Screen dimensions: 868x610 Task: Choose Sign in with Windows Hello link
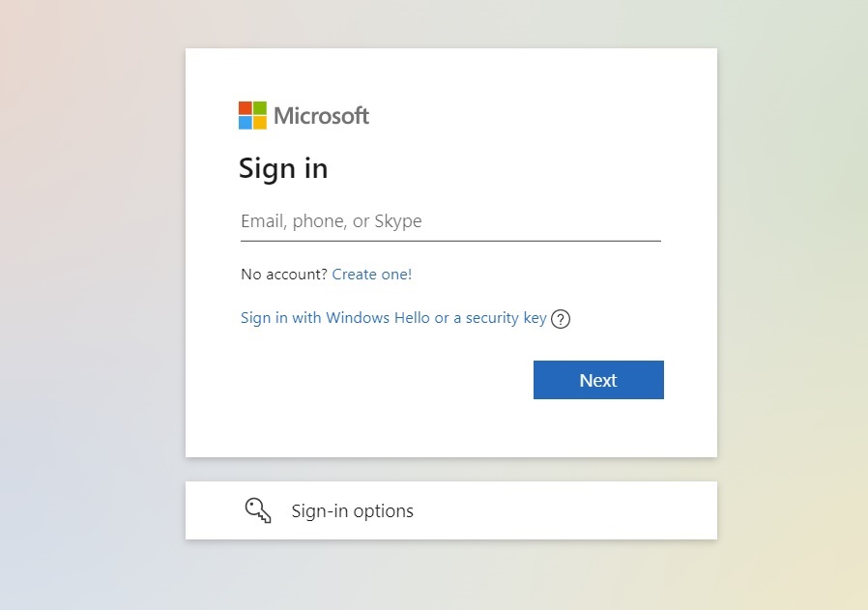pos(393,318)
